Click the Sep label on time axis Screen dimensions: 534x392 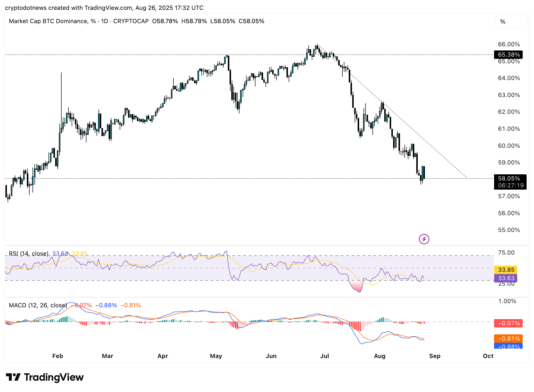435,356
